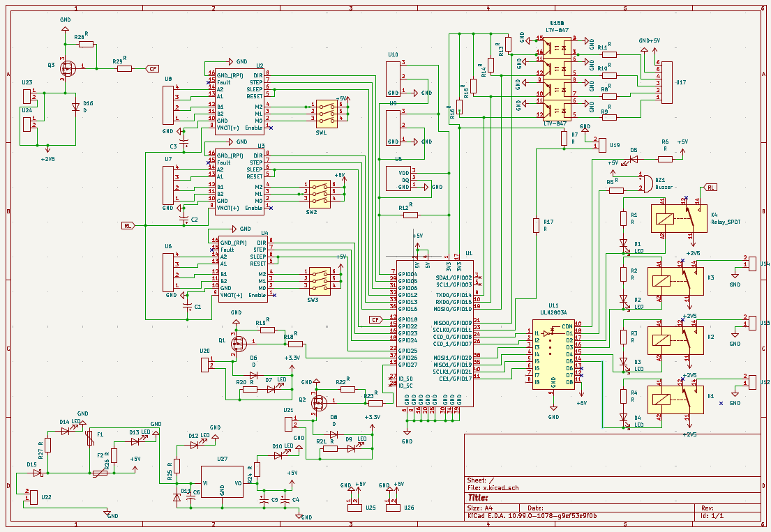The height and width of the screenshot is (532, 771).
Task: Select the U9 three-pin connector
Action: pyautogui.click(x=394, y=128)
